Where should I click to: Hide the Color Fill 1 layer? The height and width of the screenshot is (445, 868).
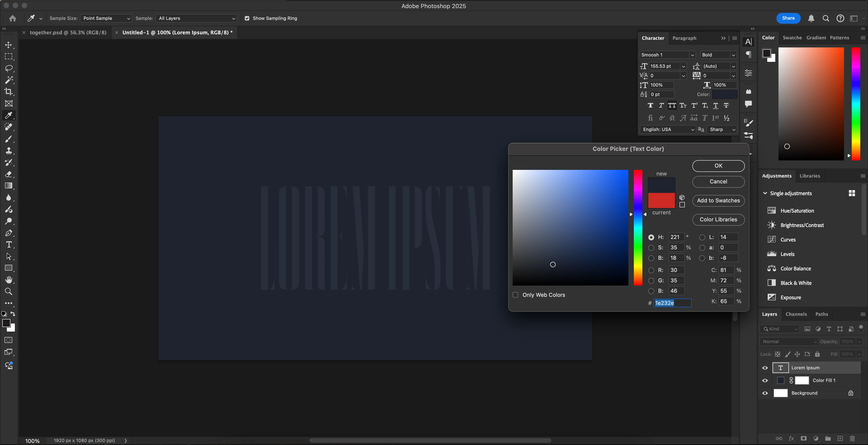pos(765,380)
